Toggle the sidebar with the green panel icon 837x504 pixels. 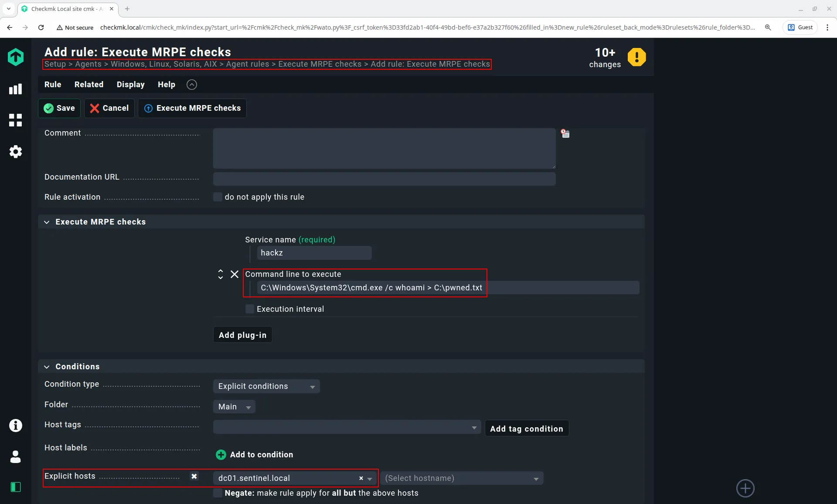pyautogui.click(x=15, y=487)
